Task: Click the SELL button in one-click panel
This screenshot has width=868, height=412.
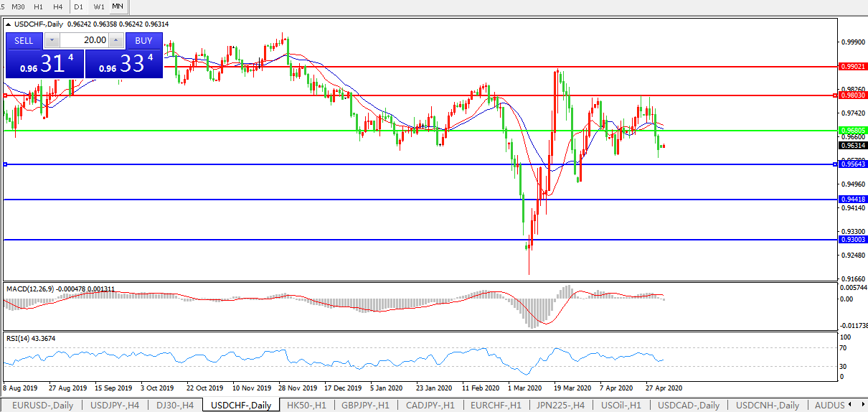Action: (24, 41)
